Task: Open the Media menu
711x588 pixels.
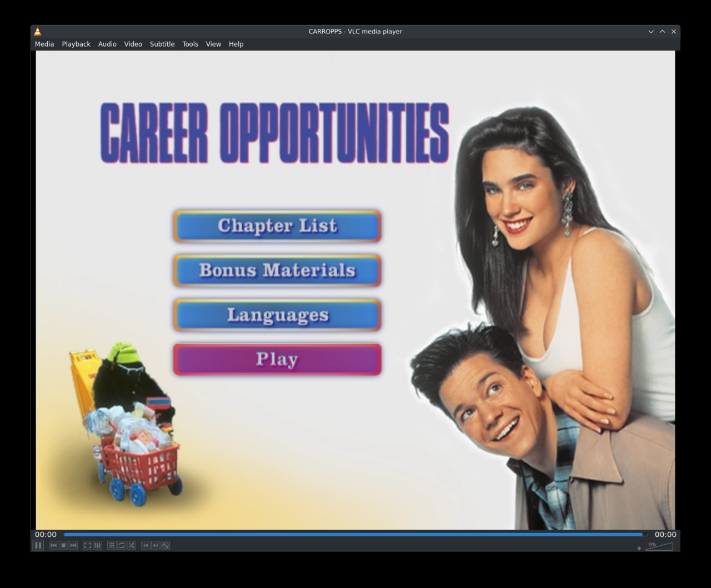Action: pos(44,44)
